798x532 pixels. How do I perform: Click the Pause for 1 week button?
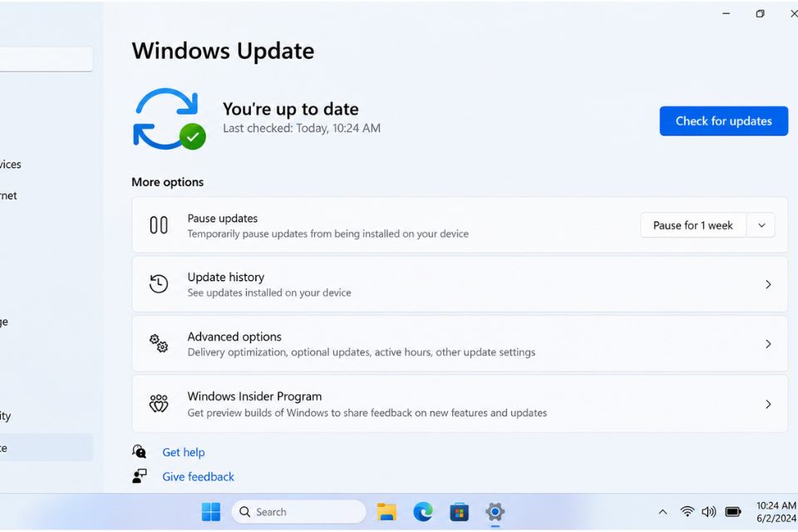(x=692, y=225)
